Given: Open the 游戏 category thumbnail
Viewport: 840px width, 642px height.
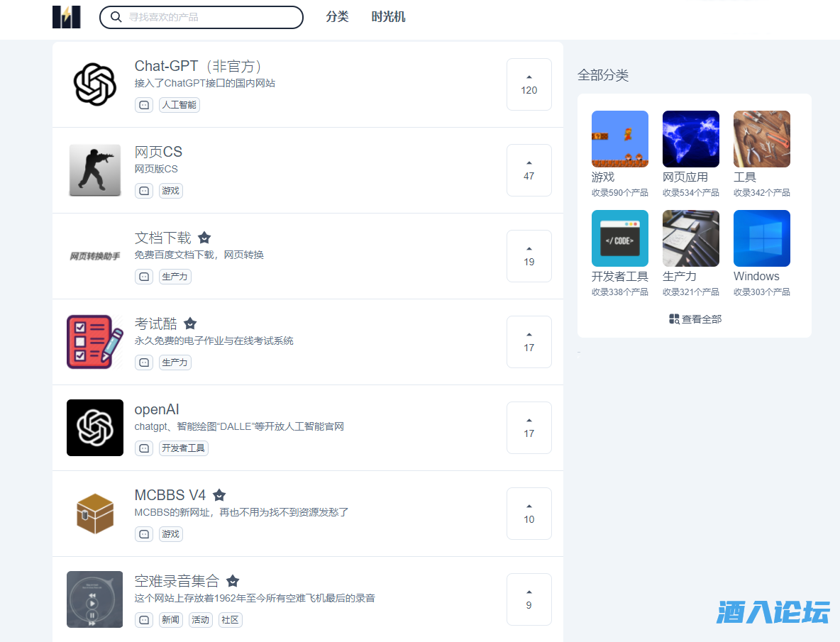Looking at the screenshot, I should point(620,139).
